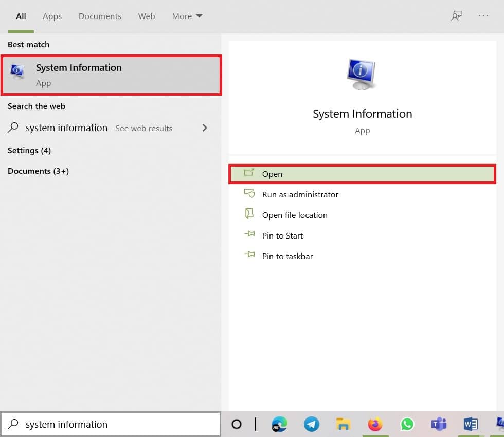504x437 pixels.
Task: Click the feedback icon in the search header
Action: (x=456, y=16)
